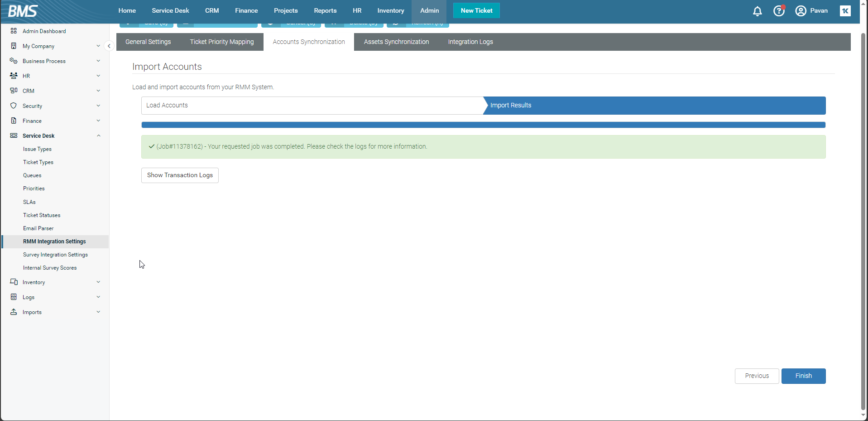Expand the My Company section
The width and height of the screenshot is (868, 421).
[x=98, y=46]
